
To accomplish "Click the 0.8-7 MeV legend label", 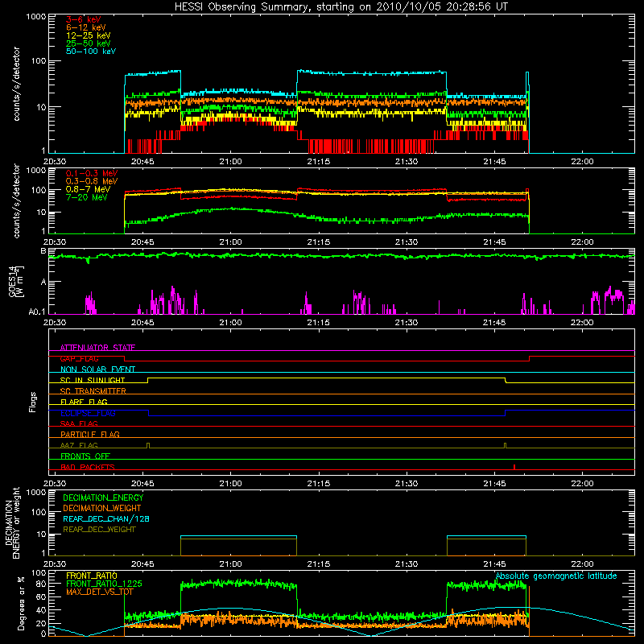I will coord(88,189).
